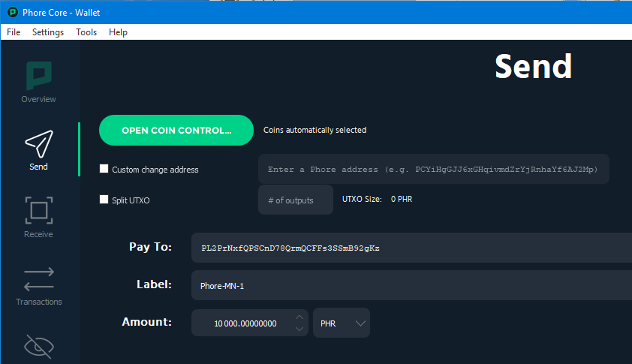Click the Amount value field
The height and width of the screenshot is (364, 632).
coord(245,323)
